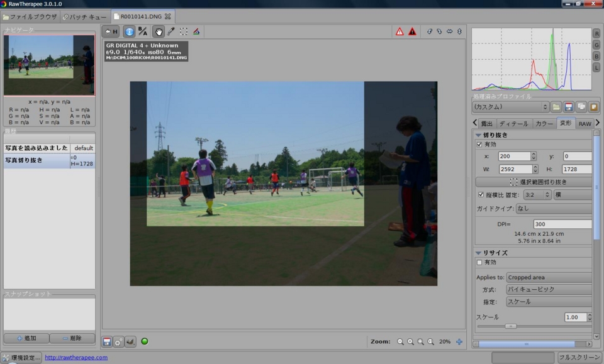Open image in external editor (GIMP) icon

[130, 342]
